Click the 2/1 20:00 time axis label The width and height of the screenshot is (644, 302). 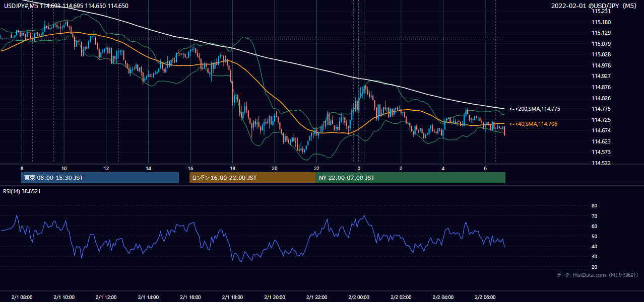coord(275,297)
